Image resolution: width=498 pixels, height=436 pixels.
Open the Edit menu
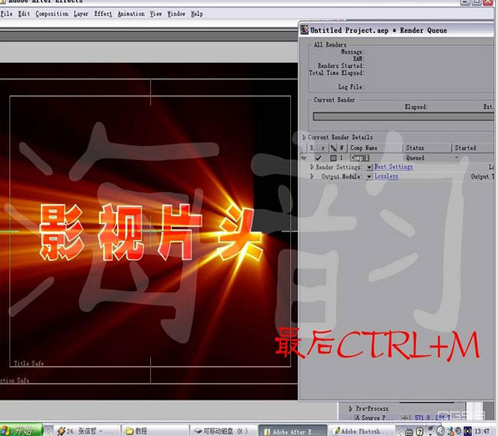click(24, 14)
